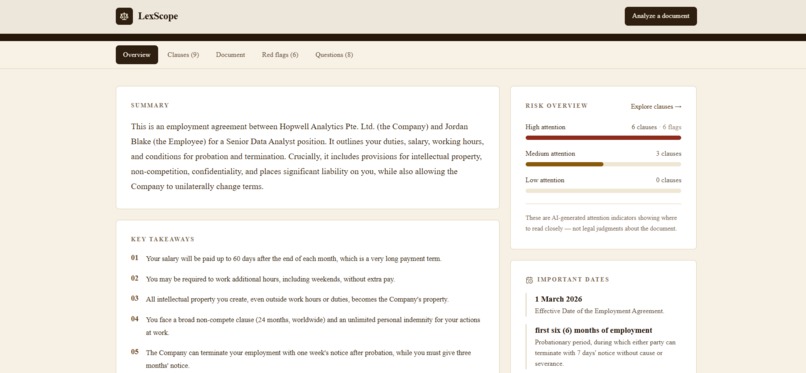Image resolution: width=806 pixels, height=373 pixels.
Task: Click the '0 clauses' count
Action: pos(668,180)
